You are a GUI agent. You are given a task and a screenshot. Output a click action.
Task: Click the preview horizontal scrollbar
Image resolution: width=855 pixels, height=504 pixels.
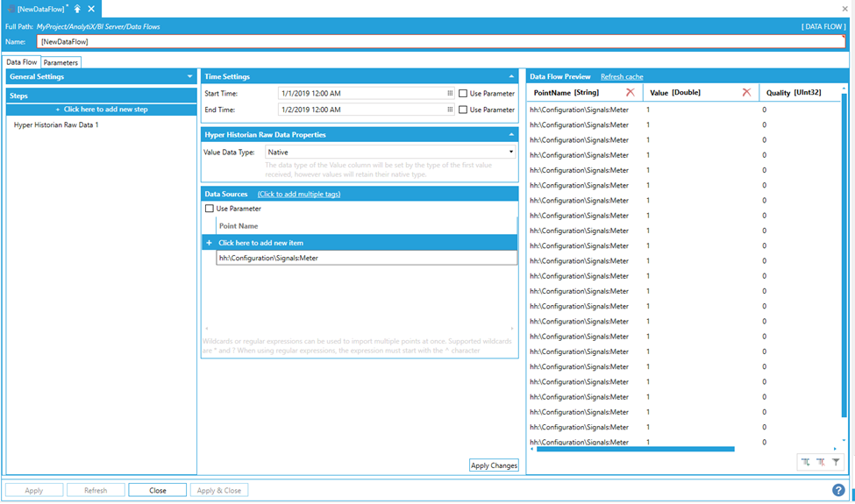[635, 449]
